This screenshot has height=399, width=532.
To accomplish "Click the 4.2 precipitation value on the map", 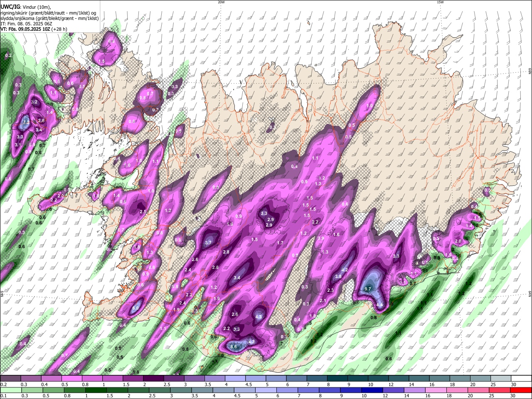I will [x=345, y=270].
